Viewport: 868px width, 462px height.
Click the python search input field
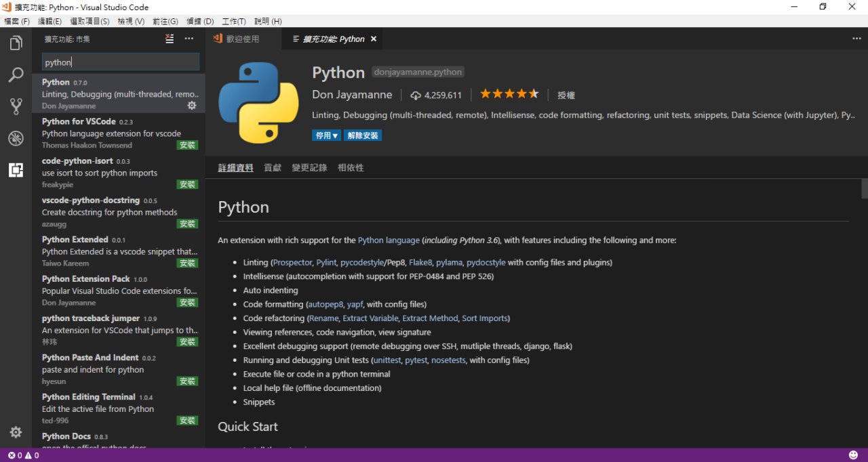121,62
